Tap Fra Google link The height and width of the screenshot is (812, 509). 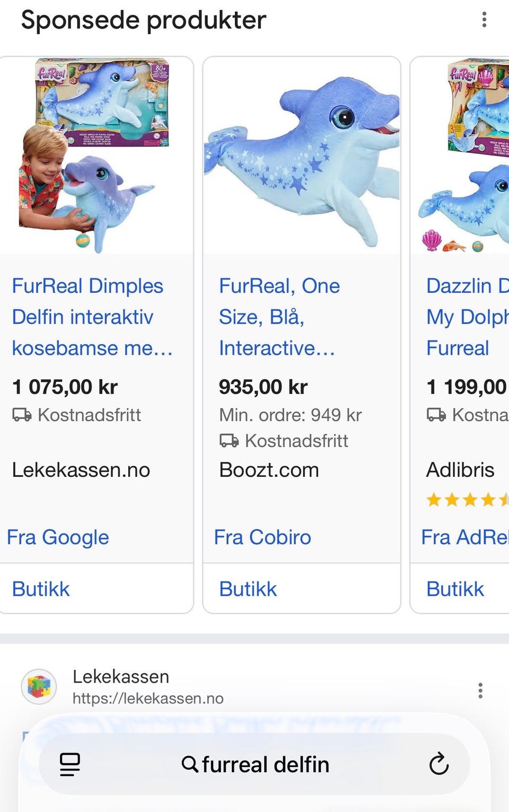58,537
